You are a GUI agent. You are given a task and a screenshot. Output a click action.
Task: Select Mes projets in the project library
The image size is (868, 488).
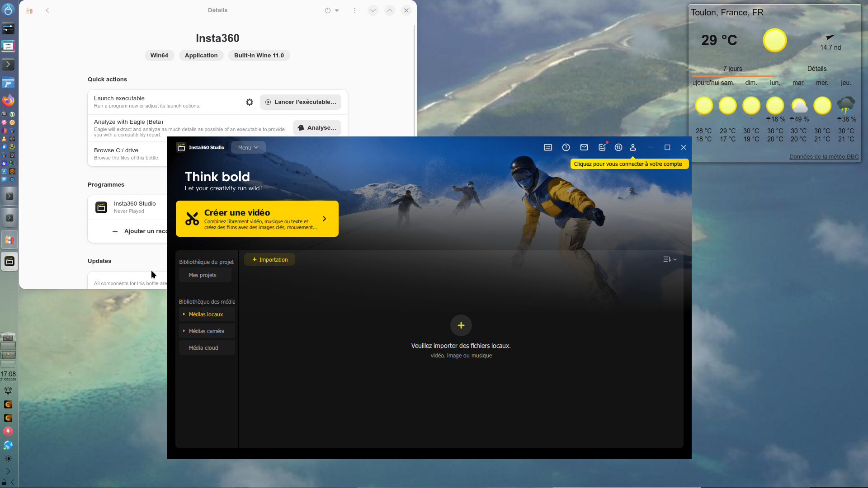click(x=205, y=275)
